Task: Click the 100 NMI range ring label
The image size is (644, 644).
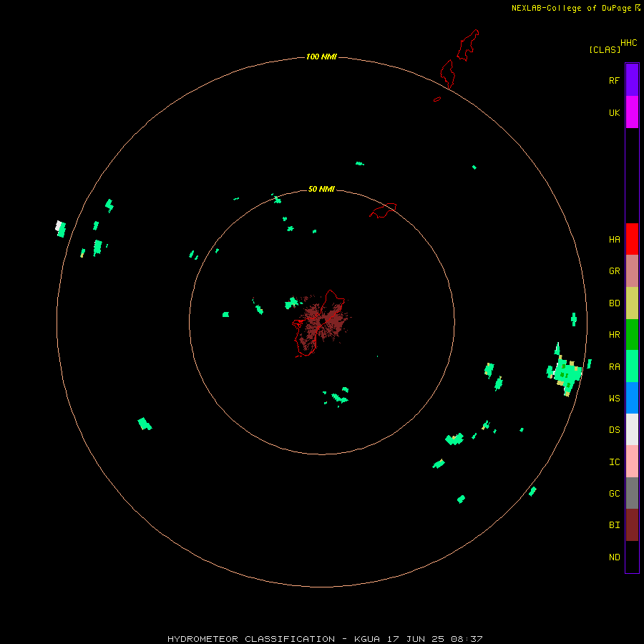Action: (x=321, y=57)
